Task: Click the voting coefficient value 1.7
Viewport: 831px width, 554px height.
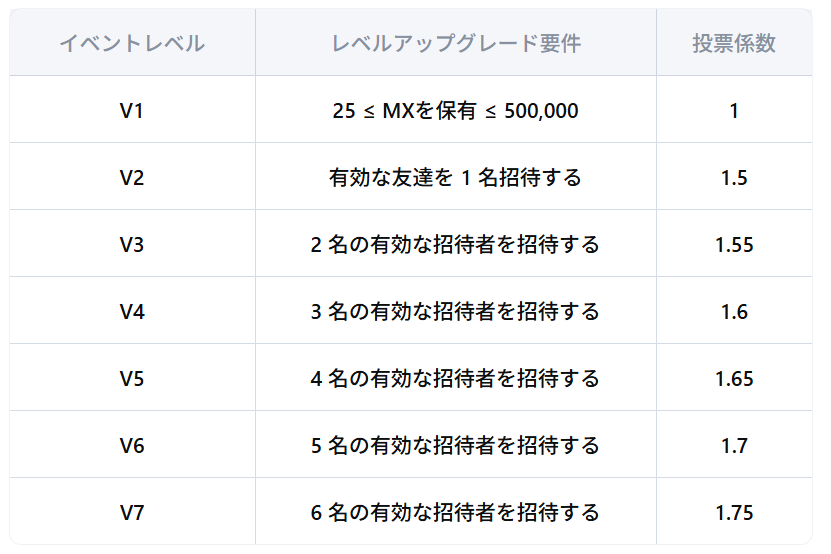Action: click(734, 445)
